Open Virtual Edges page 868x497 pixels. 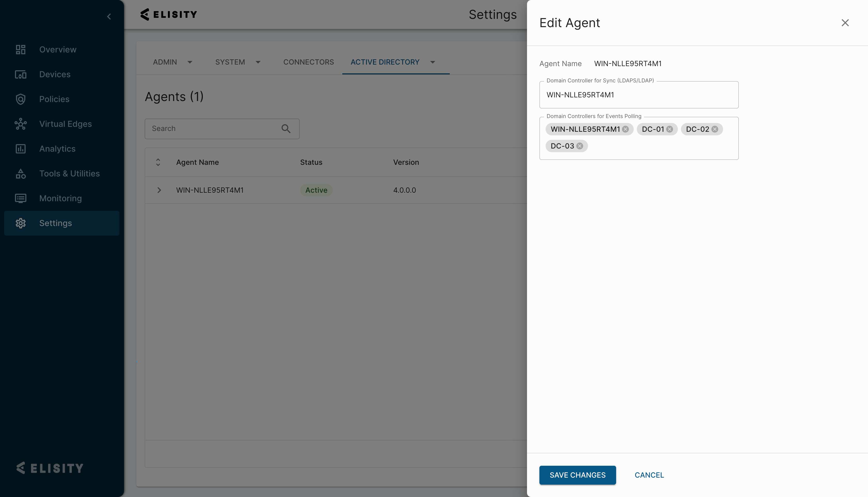[61, 124]
